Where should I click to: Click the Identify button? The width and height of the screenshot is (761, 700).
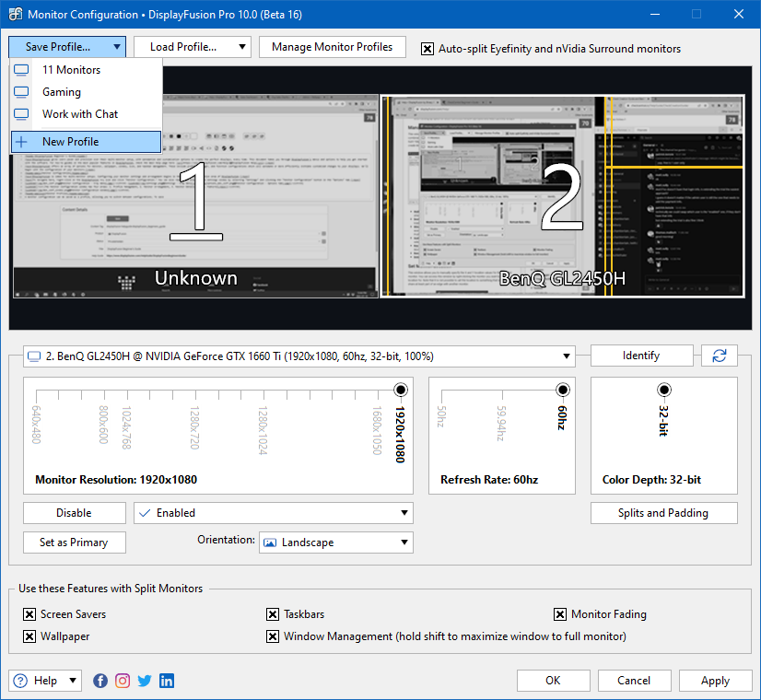click(x=641, y=356)
